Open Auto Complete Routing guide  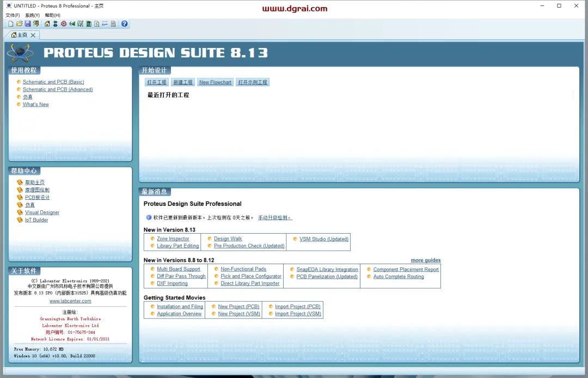[x=398, y=276]
